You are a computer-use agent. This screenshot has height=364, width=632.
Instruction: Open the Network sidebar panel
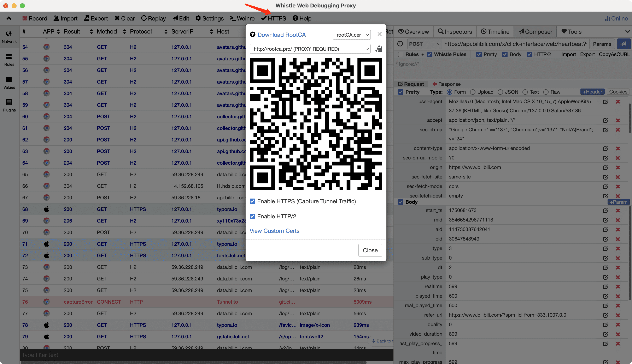9,37
